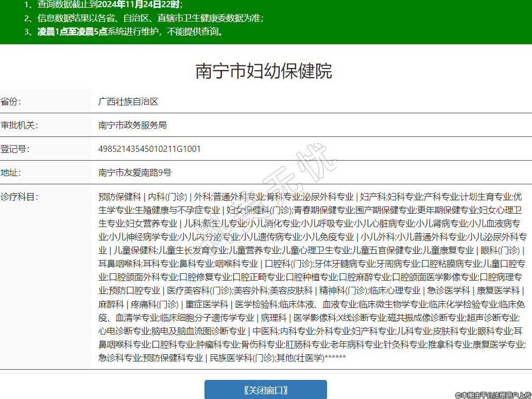The image size is (532, 399).
Task: Select the approval authority 南宁市政务服务局
Action: (x=132, y=125)
